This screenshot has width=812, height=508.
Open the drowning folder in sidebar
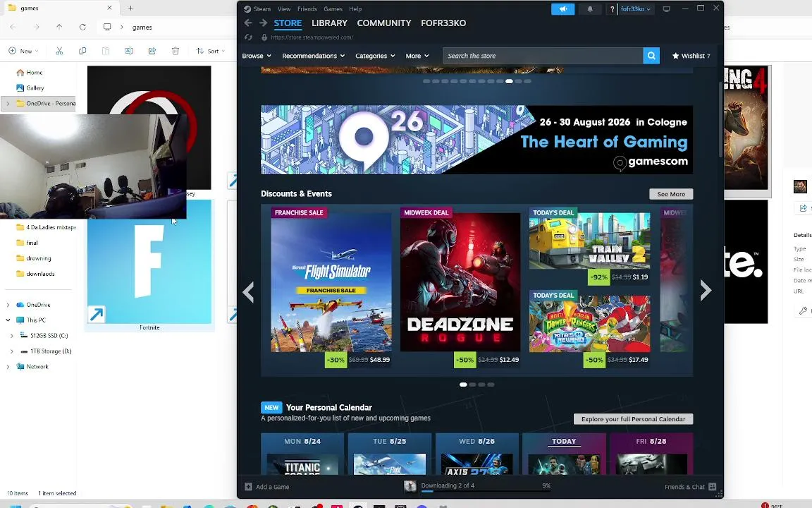click(38, 258)
